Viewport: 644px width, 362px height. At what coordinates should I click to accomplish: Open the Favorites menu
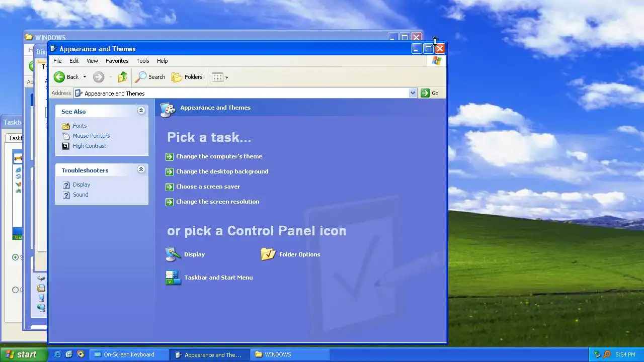(117, 61)
